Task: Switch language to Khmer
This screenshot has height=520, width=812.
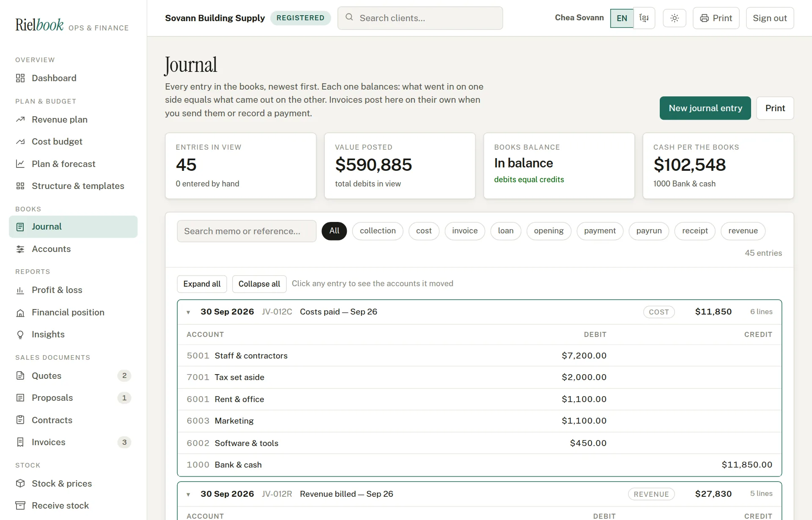Action: tap(644, 18)
